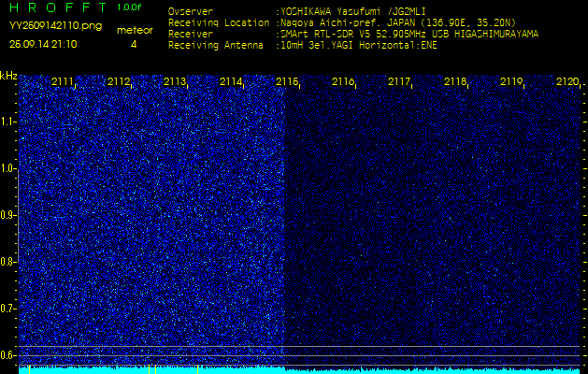Select the 2115 time tick label
The width and height of the screenshot is (588, 374).
pos(287,81)
